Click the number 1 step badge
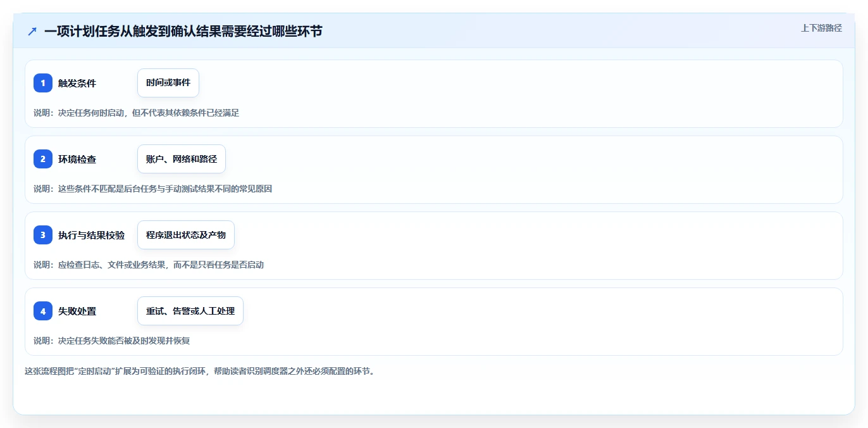Viewport: 868px width, 428px height. pos(43,83)
